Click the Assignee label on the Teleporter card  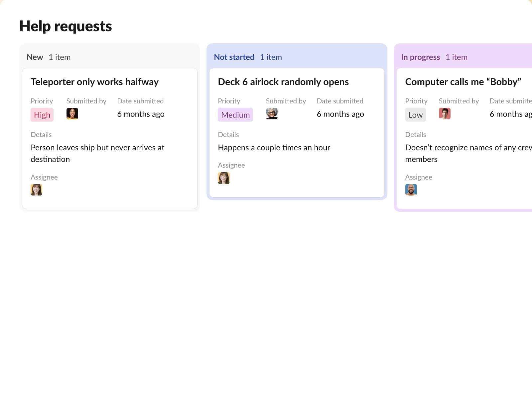pos(44,177)
